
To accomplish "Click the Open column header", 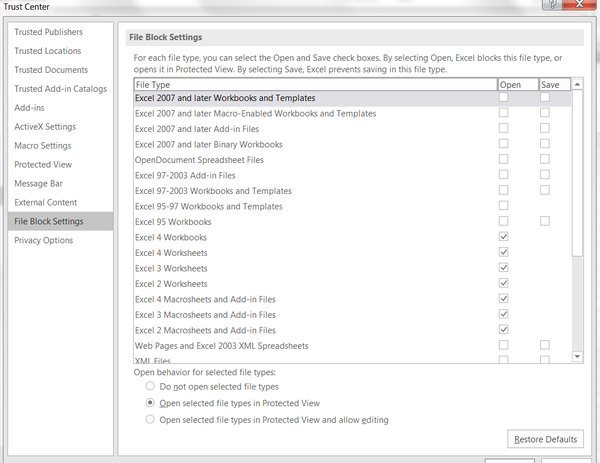I will tap(518, 85).
